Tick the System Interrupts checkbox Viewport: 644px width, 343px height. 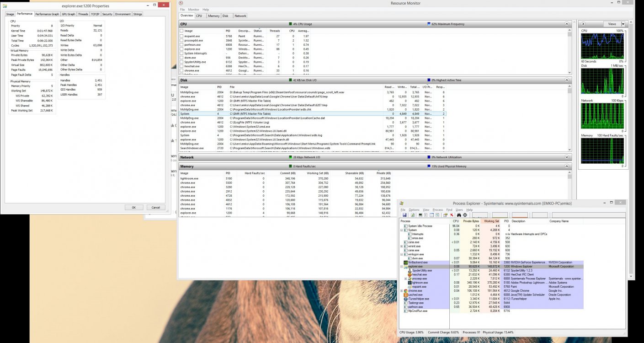(182, 54)
